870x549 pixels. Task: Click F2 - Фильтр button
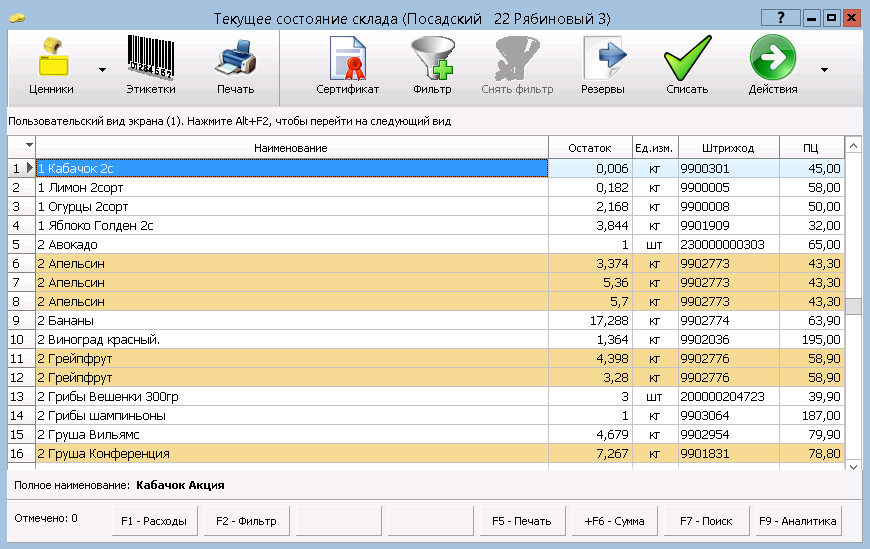[x=246, y=521]
